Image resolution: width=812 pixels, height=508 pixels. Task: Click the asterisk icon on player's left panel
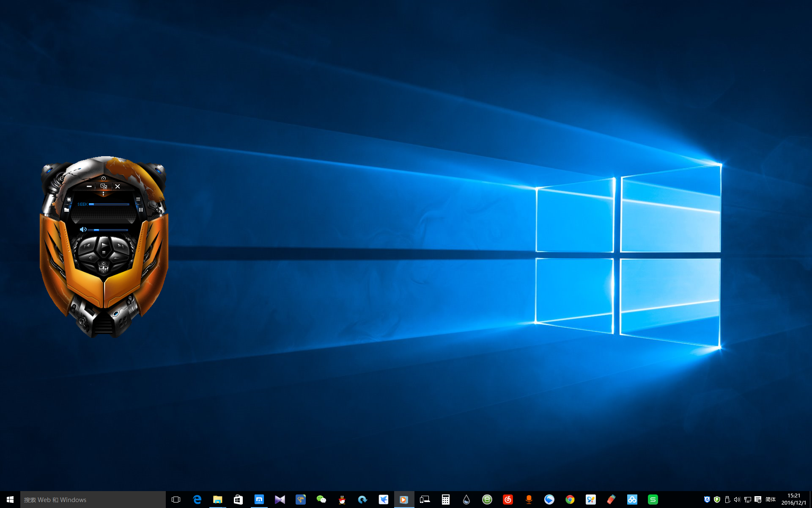pyautogui.click(x=69, y=199)
